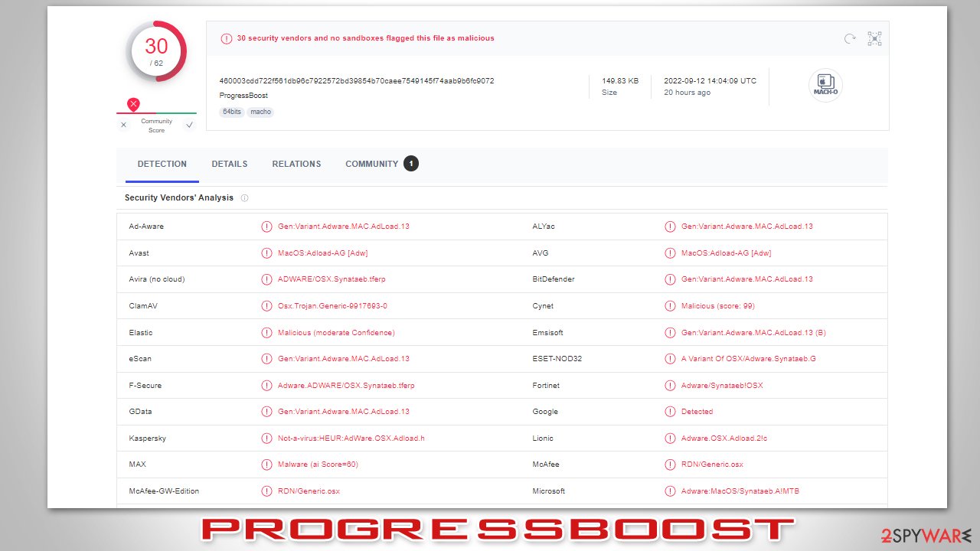Image resolution: width=980 pixels, height=551 pixels.
Task: Click the alert icon in malicious banner
Action: point(226,38)
